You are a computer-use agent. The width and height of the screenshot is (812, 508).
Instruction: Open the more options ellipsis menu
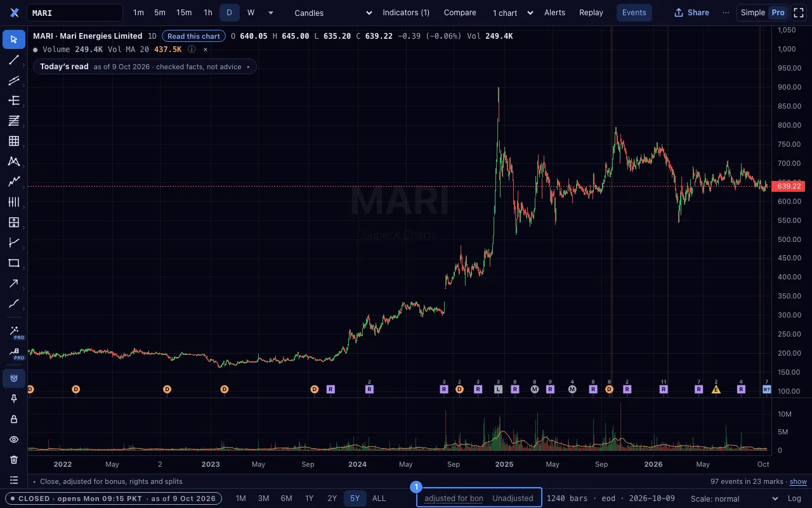pos(726,13)
